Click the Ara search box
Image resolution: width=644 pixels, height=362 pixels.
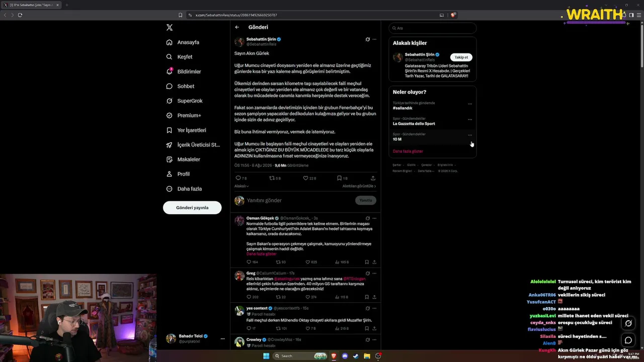click(x=433, y=28)
